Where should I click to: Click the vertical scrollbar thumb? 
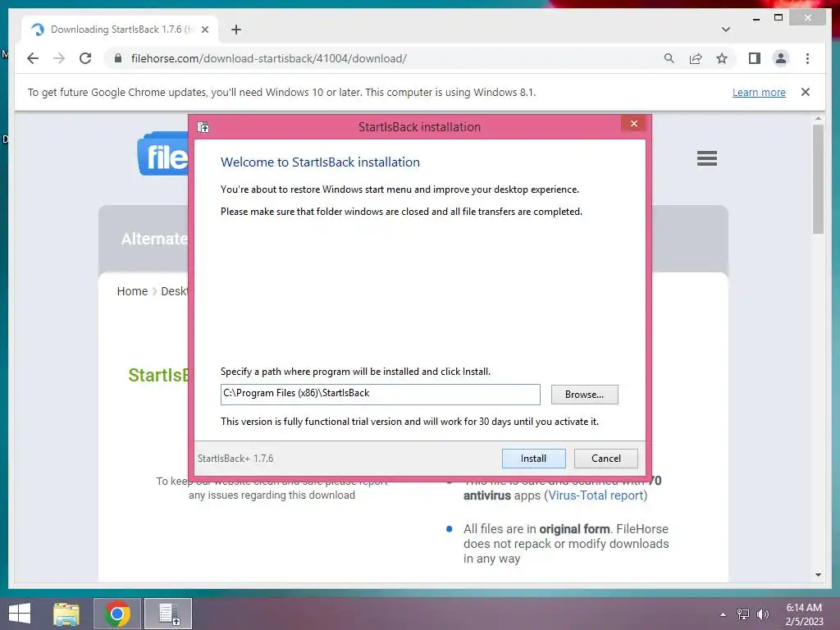coord(818,179)
